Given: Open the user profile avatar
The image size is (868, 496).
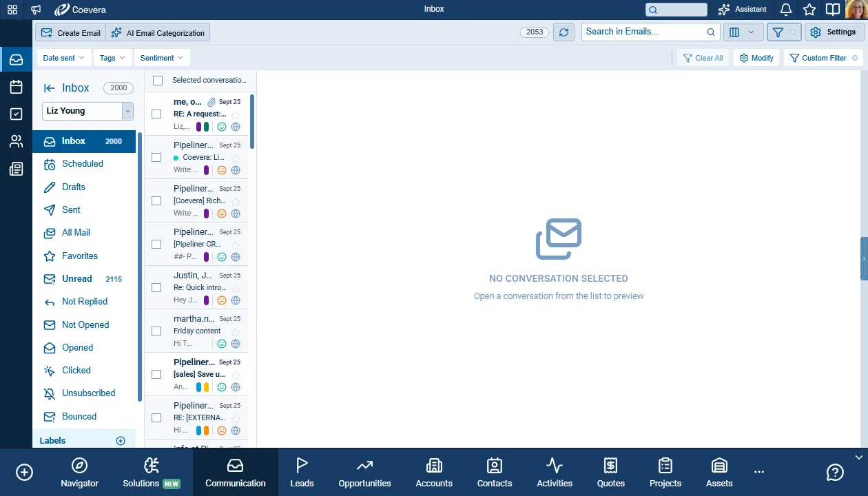Looking at the screenshot, I should coord(856,10).
